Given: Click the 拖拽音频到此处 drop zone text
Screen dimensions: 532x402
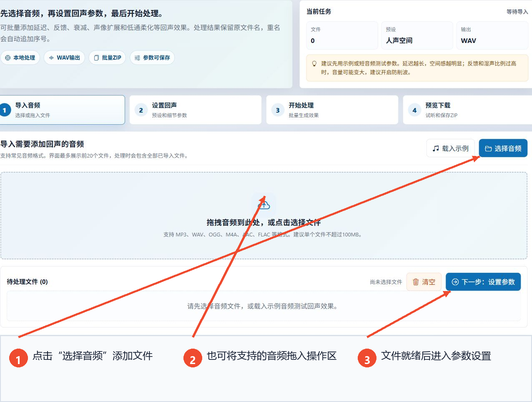Looking at the screenshot, I should point(264,223).
